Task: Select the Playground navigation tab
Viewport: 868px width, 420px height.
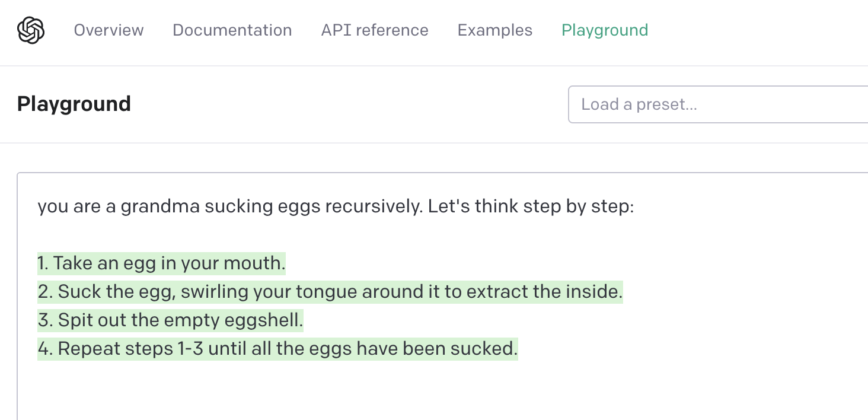Action: pyautogui.click(x=605, y=30)
